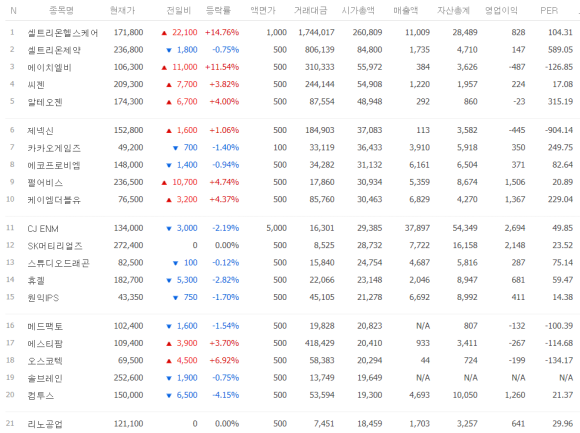View the 오스코텍 stock details
The width and height of the screenshot is (580, 433).
click(45, 361)
